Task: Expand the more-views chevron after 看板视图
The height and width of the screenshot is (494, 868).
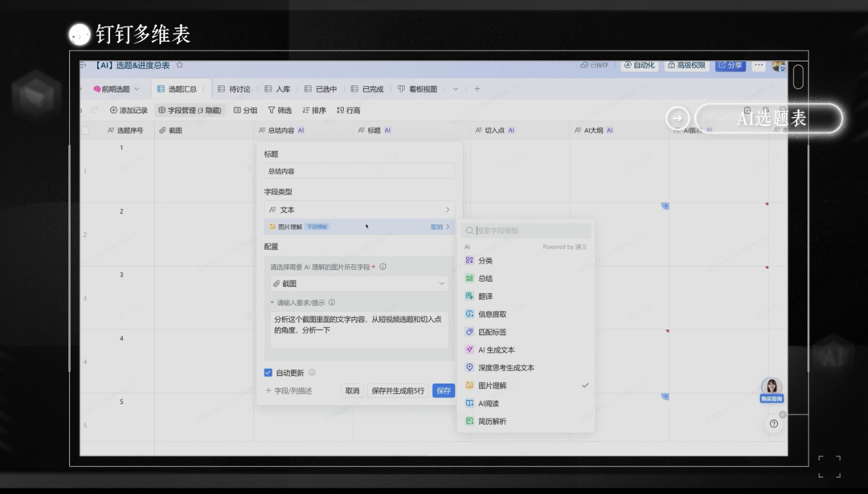Action: point(456,88)
